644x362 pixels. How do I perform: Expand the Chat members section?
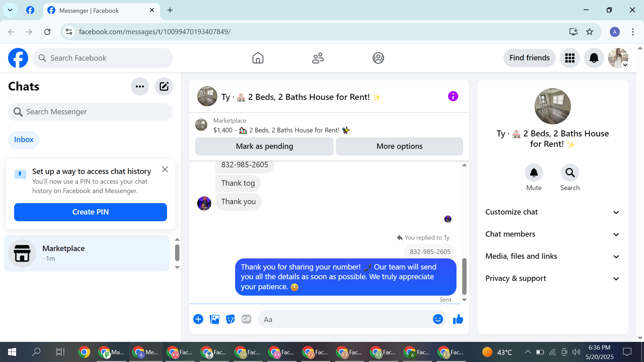point(552,234)
